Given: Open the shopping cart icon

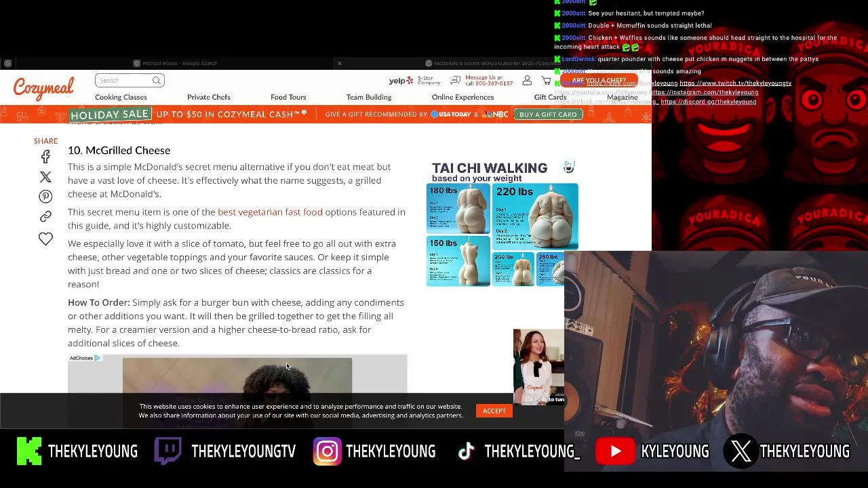Looking at the screenshot, I should pos(546,81).
